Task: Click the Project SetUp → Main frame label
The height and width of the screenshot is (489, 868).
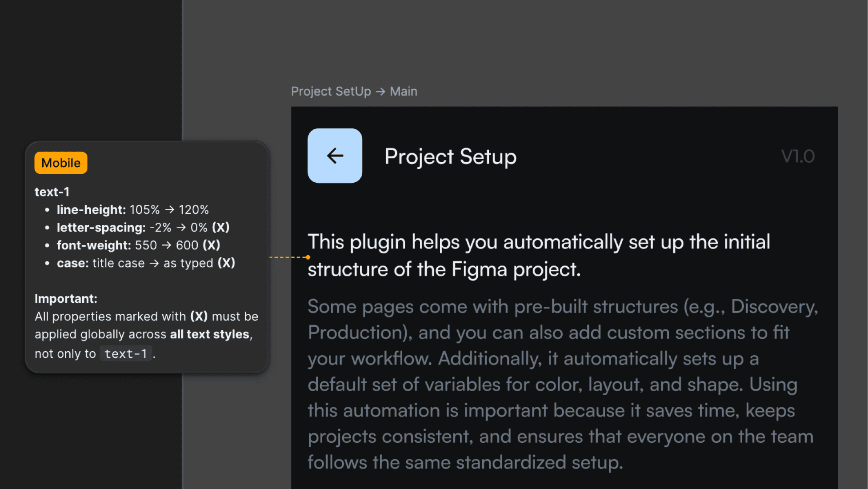Action: click(354, 91)
